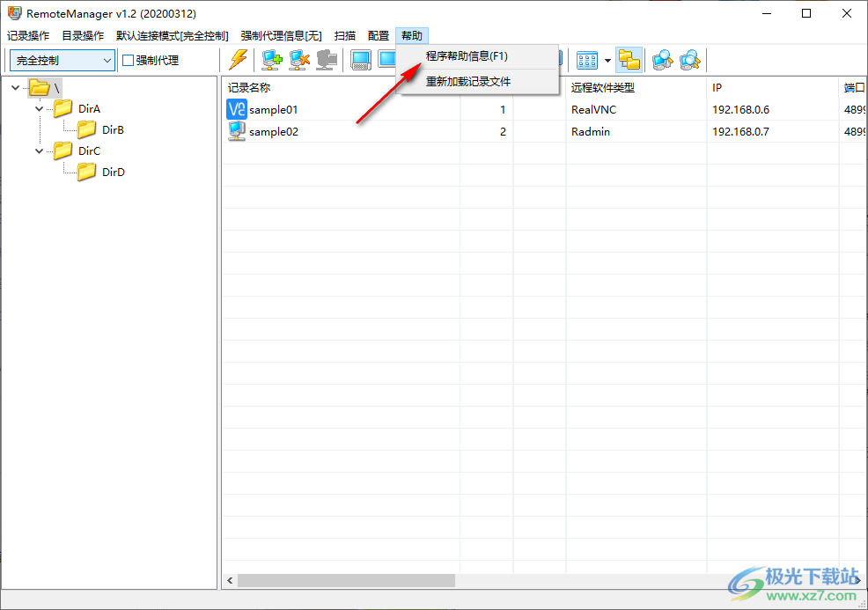Open the 扫描 menu
The width and height of the screenshot is (868, 610).
[345, 35]
